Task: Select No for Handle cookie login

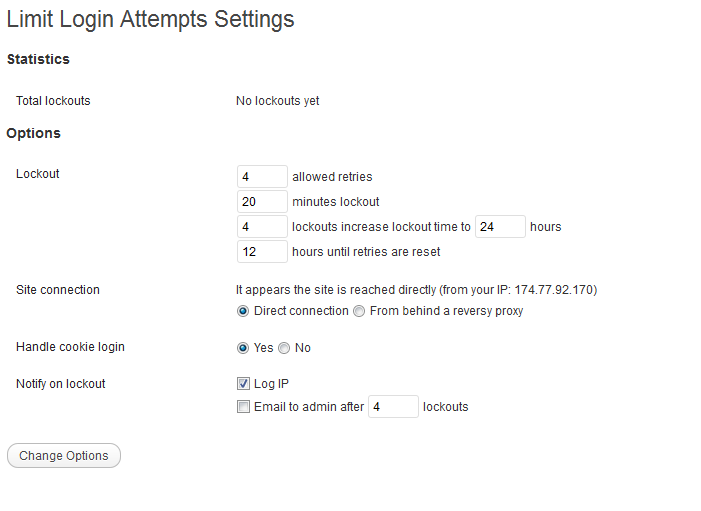Action: point(284,348)
